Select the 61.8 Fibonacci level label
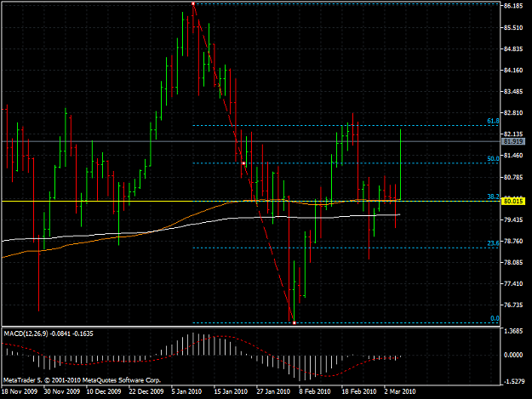The height and width of the screenshot is (399, 532). [x=493, y=121]
